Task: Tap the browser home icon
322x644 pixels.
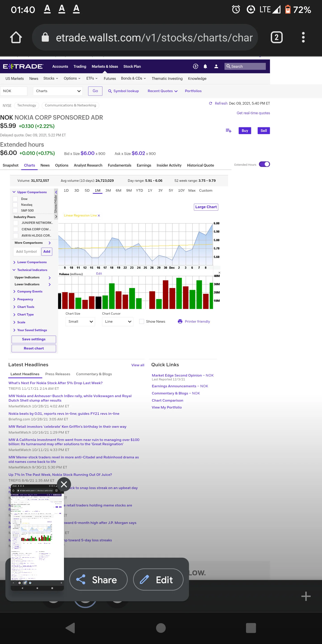Action: click(16, 38)
